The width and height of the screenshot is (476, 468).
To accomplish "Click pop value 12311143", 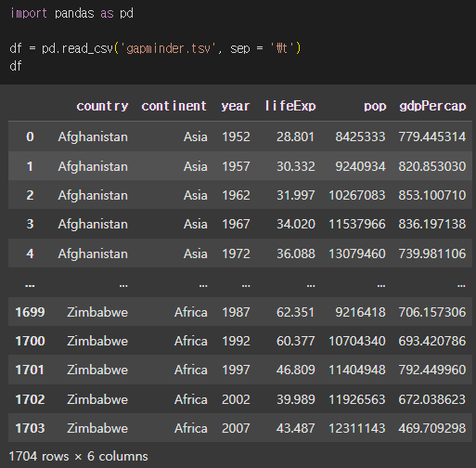I will point(357,428).
